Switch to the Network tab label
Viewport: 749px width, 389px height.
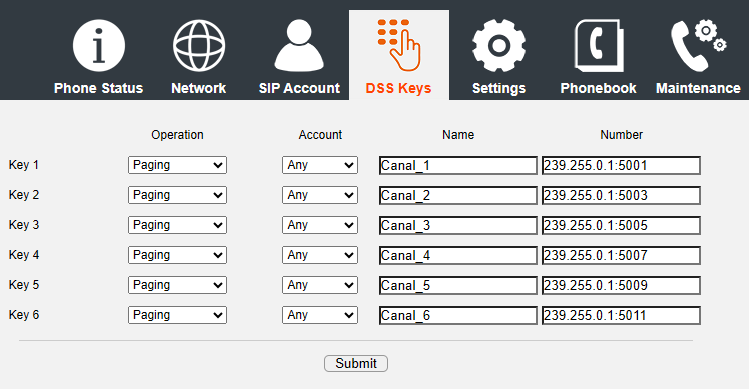click(199, 88)
